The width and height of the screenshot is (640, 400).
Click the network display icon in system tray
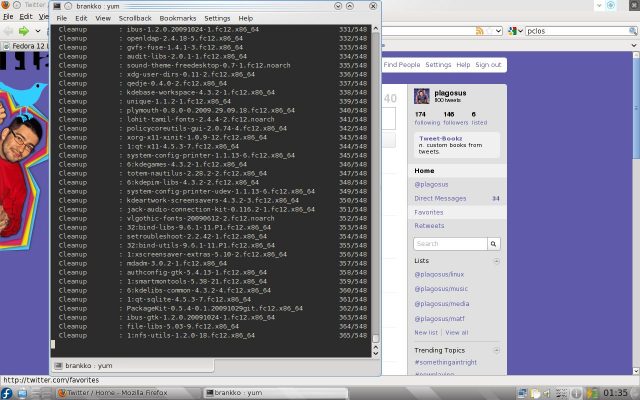click(x=522, y=393)
